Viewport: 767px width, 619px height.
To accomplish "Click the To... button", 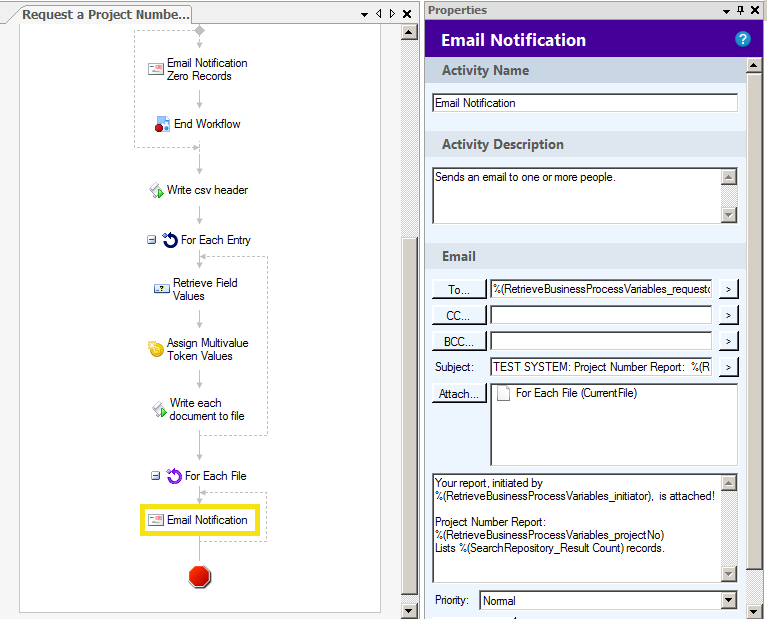I will click(459, 289).
